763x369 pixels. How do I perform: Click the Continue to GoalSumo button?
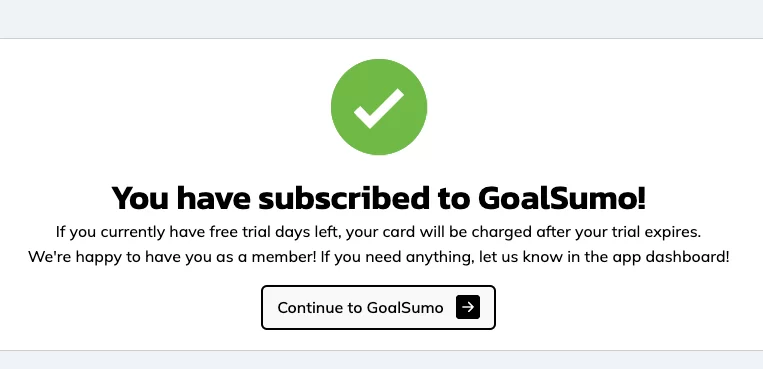pos(379,308)
